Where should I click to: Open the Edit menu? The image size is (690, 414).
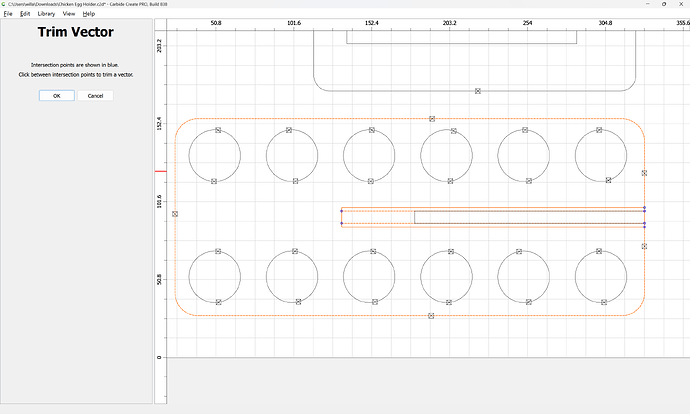tap(25, 14)
